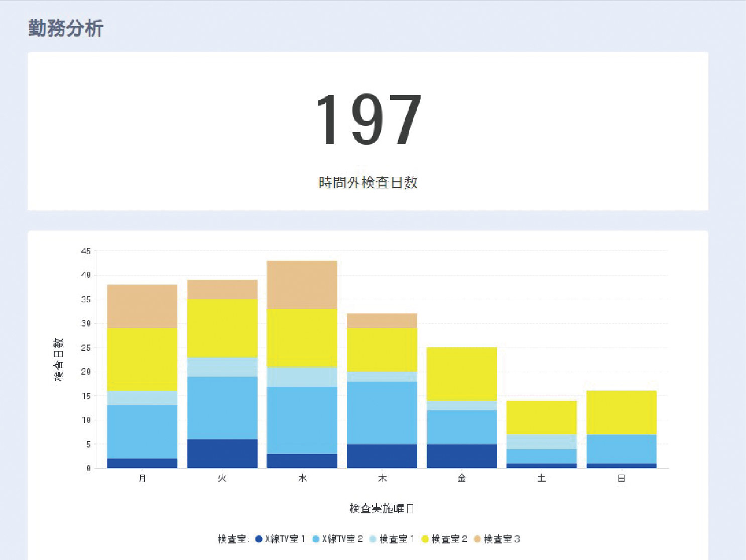
Task: Select the tan 検査室 3 segment on 水 bar
Action: click(x=302, y=284)
